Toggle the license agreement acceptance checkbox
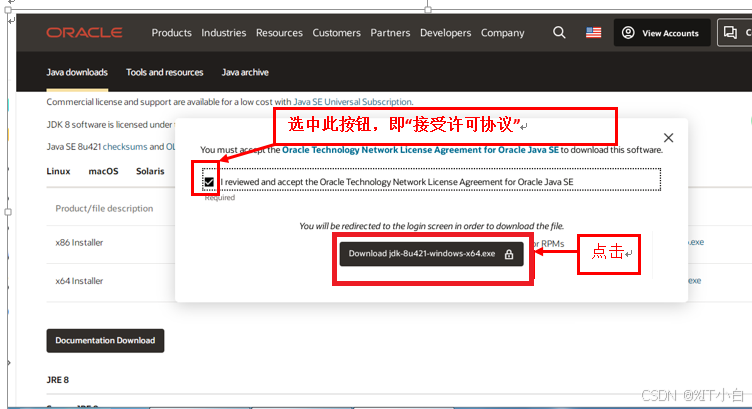Screen dimensions: 752x409 [209, 182]
